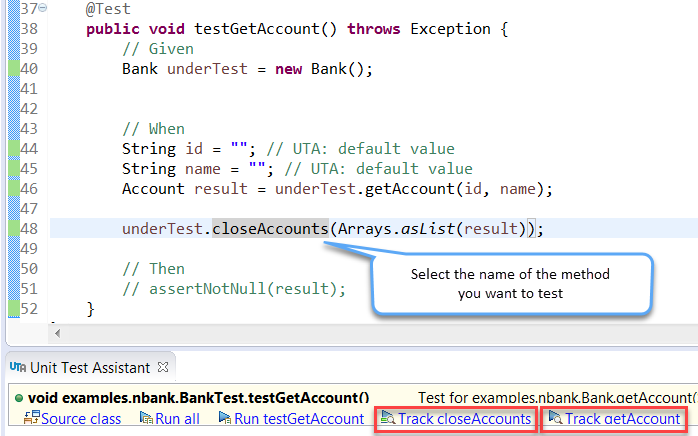Click line number 40 in the gutter
Image resolution: width=698 pixels, height=436 pixels.
pyautogui.click(x=29, y=69)
